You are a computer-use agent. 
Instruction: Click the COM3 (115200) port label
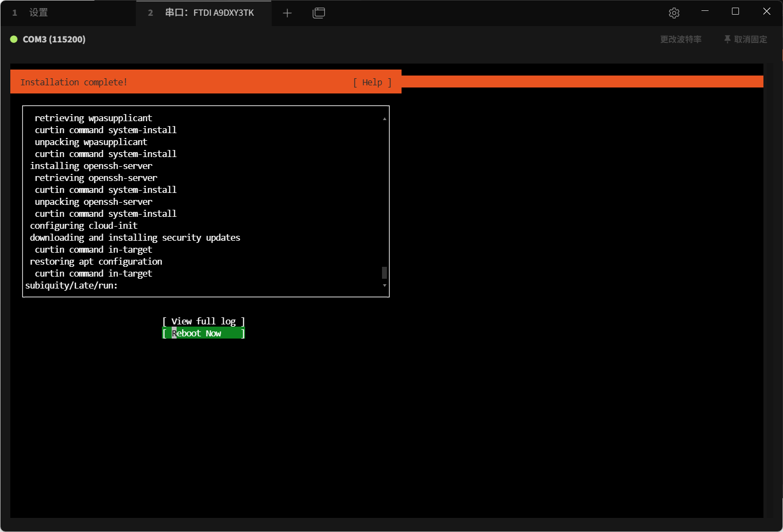click(54, 39)
